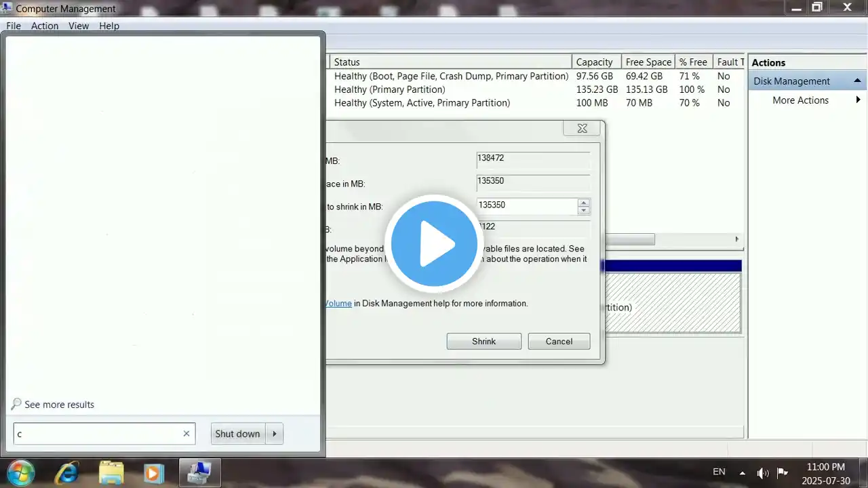Click the Shrink button

pos(484,342)
